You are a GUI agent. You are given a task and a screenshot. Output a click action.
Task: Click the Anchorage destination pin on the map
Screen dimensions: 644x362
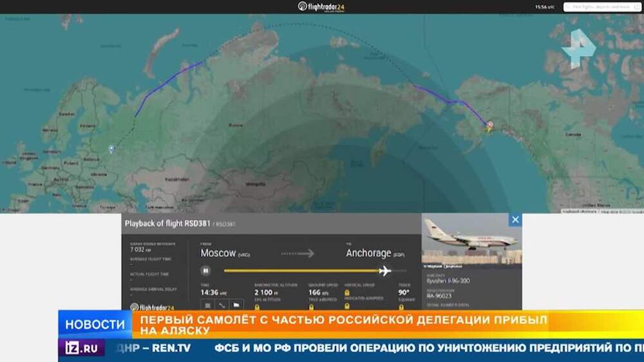click(x=489, y=126)
